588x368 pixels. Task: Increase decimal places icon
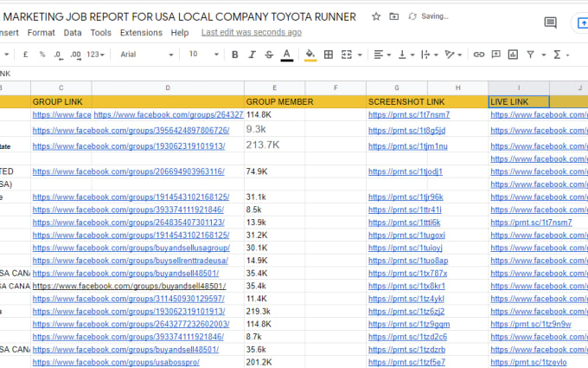pos(76,55)
